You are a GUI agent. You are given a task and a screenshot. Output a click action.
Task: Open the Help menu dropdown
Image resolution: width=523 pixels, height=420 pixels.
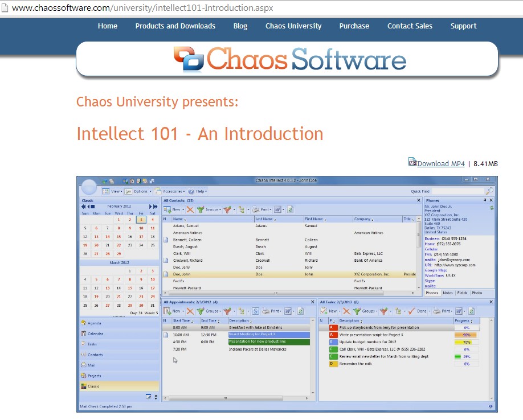coord(198,192)
